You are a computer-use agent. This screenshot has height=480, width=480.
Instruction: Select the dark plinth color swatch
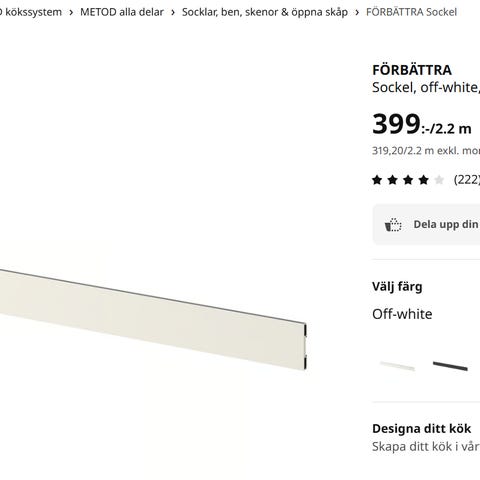(450, 366)
